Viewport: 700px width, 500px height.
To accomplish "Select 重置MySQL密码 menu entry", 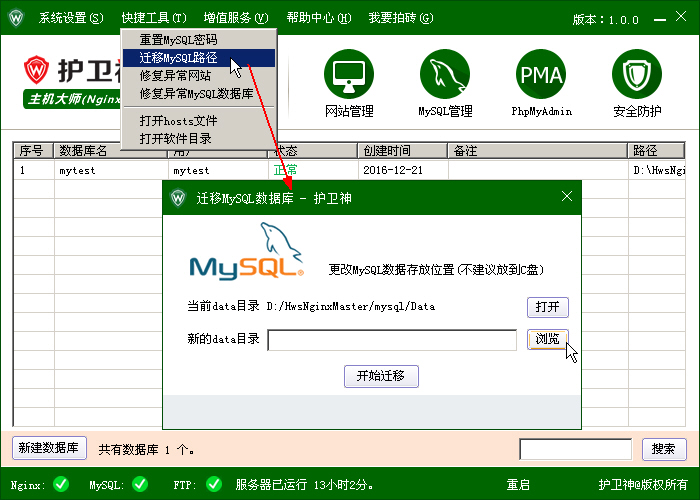I will point(199,40).
